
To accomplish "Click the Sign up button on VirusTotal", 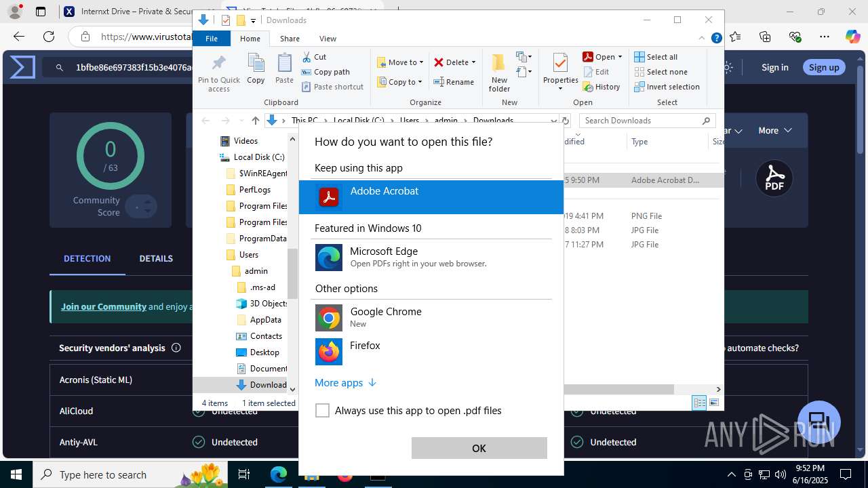I will [x=824, y=67].
